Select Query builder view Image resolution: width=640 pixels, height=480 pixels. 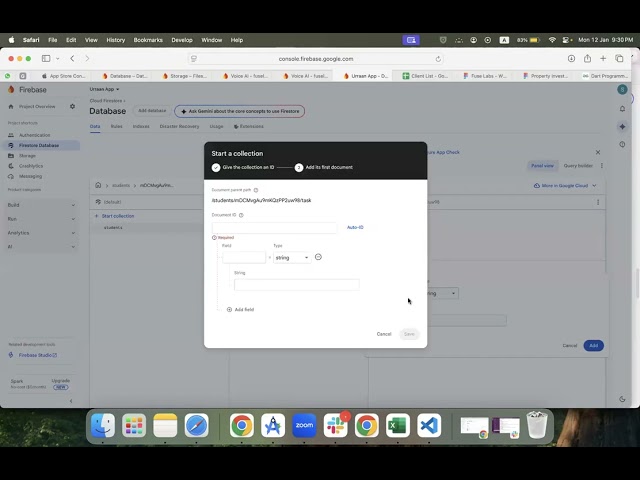(x=578, y=166)
